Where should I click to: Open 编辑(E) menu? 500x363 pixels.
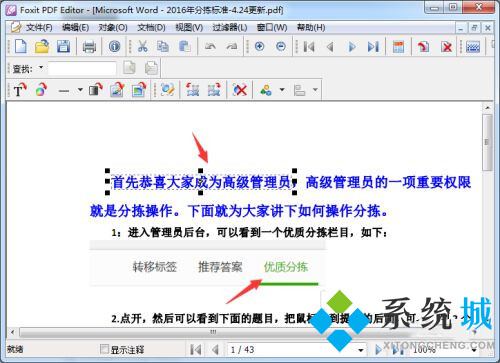point(75,27)
